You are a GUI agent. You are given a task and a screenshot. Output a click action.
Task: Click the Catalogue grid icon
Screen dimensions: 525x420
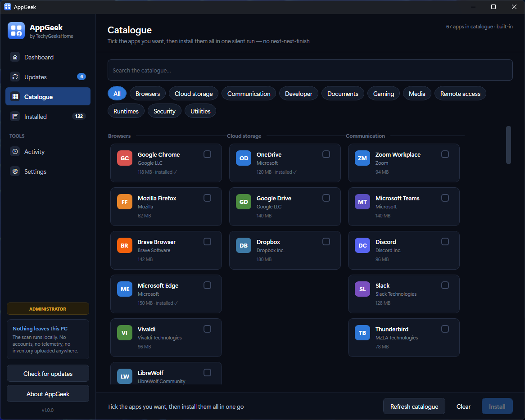tap(15, 97)
